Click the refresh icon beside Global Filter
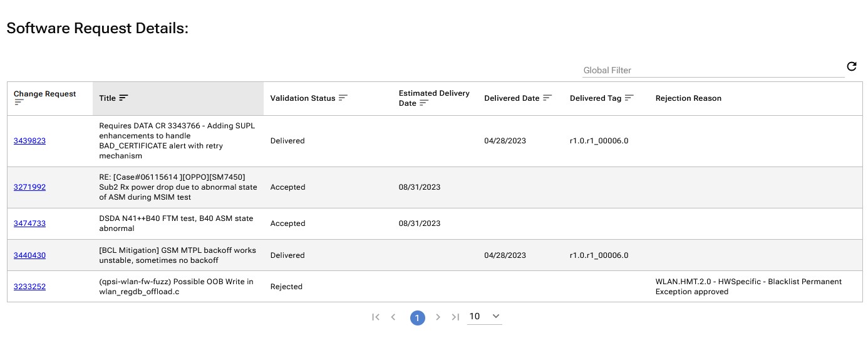 (851, 66)
